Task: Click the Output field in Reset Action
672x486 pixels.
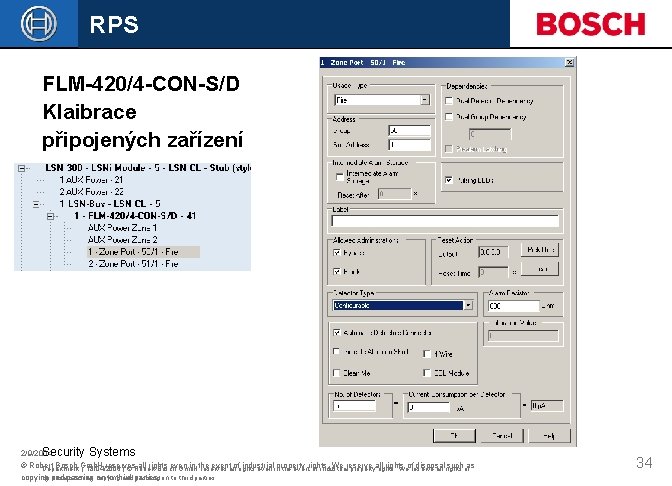Action: (493, 252)
